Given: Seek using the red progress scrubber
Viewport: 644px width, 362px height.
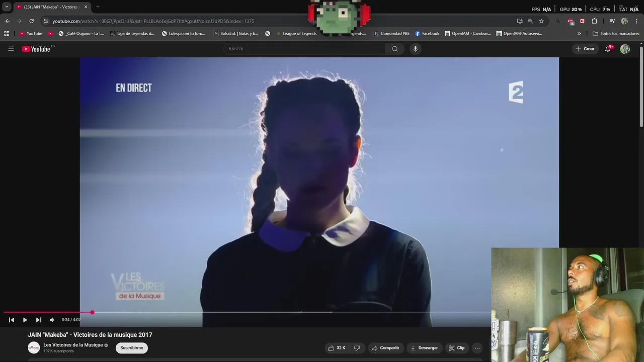Looking at the screenshot, I should coord(92,312).
